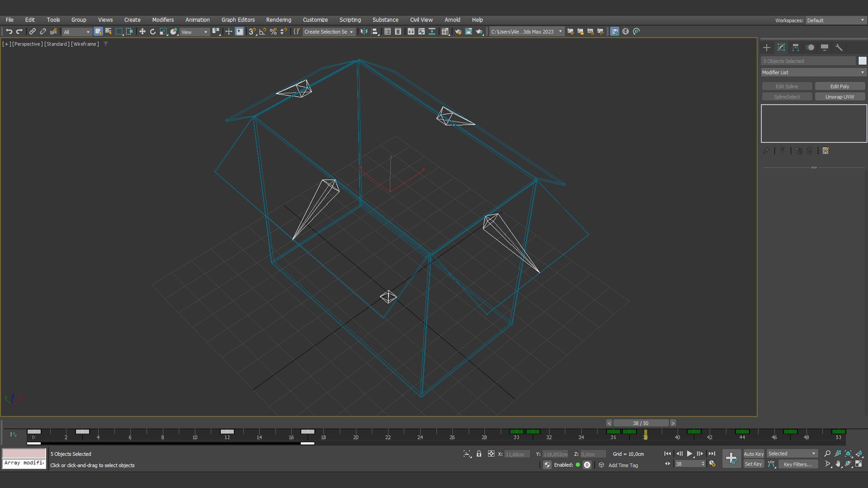Toggle Spinner Snap
868x488 pixels.
click(x=283, y=32)
